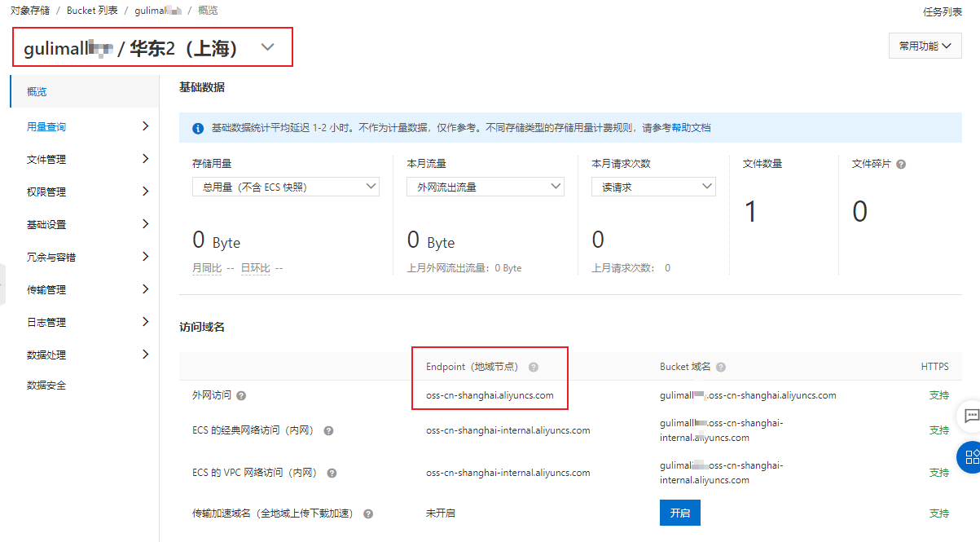Viewport: 980px width, 542px height.
Task: Open the chat support floating icon
Action: pos(970,416)
